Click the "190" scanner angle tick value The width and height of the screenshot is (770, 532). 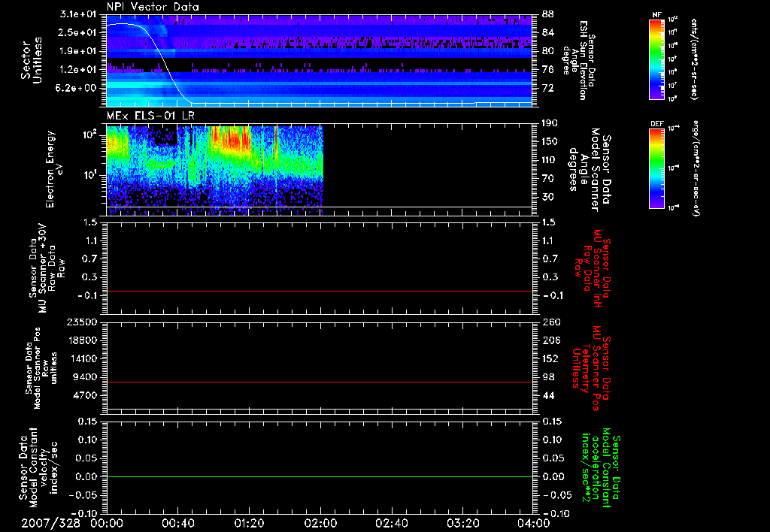[x=551, y=123]
